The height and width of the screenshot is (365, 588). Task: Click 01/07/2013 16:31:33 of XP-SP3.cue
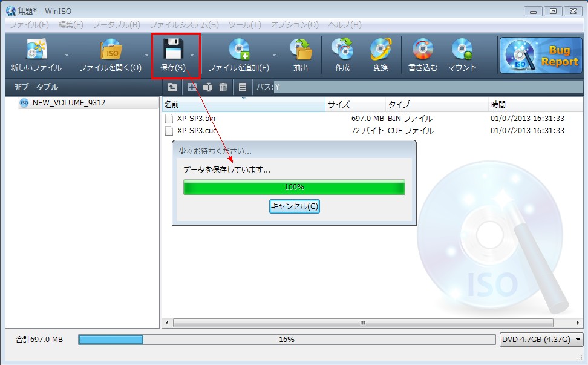pos(528,131)
